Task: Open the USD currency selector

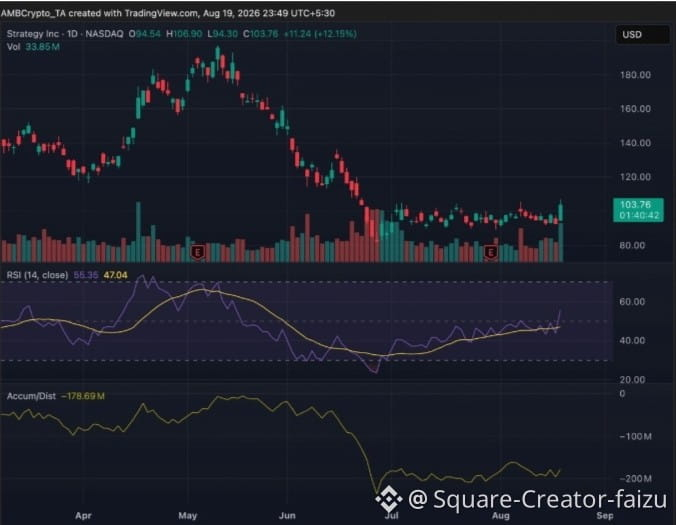Action: (642, 34)
